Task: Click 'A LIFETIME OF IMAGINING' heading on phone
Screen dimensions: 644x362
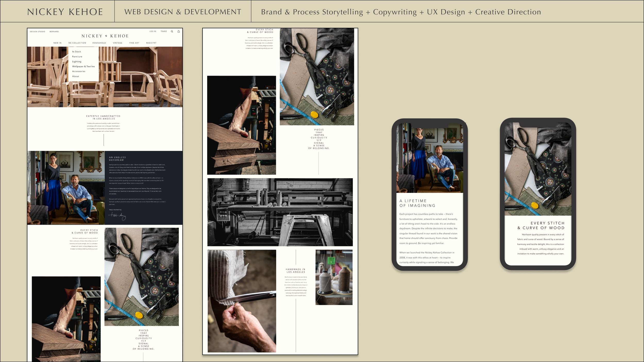Action: 417,203
